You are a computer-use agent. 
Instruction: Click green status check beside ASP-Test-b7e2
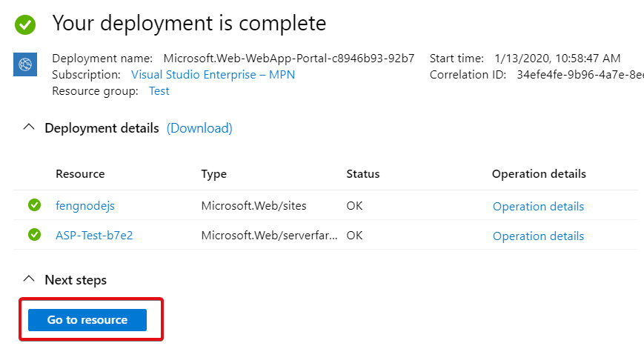(35, 235)
